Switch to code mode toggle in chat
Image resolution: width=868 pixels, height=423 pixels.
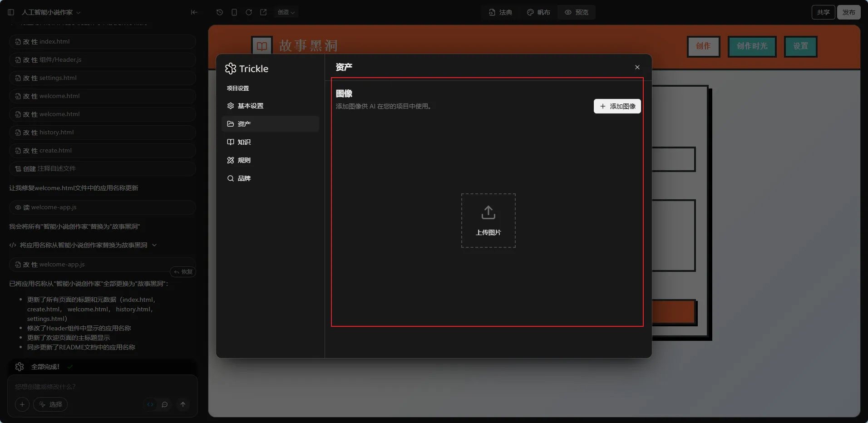coord(150,404)
